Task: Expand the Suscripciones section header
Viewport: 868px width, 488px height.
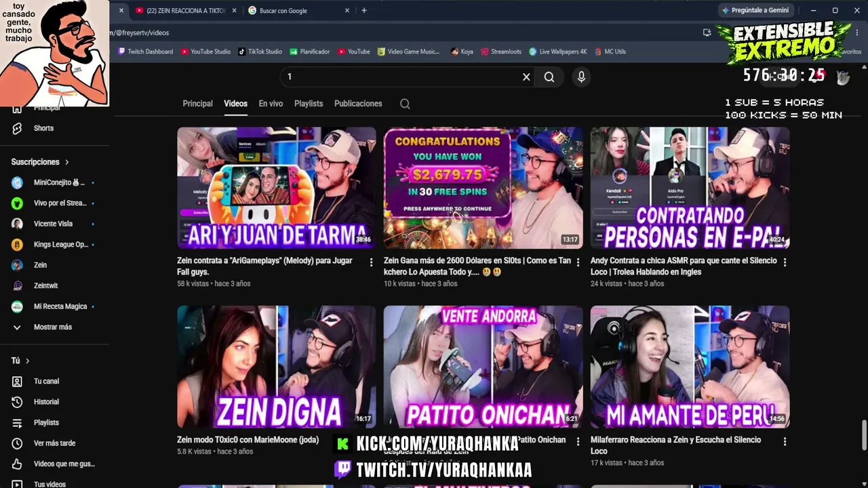Action: pos(40,162)
